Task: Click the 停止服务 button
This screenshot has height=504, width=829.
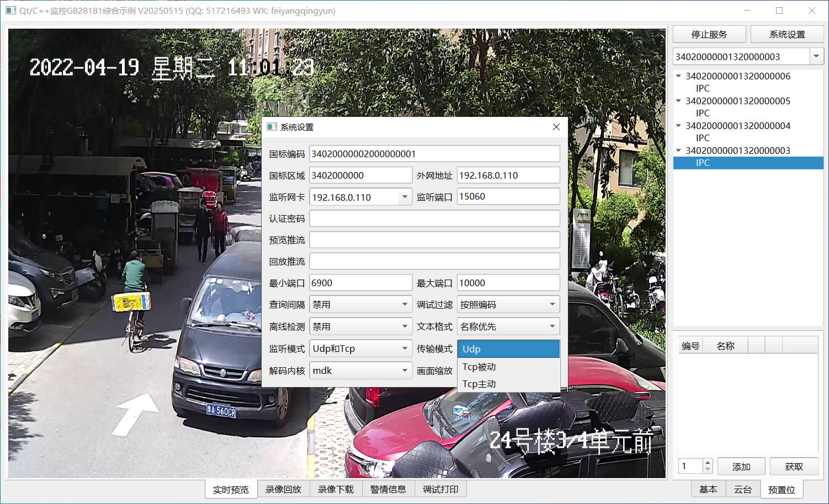Action: point(709,34)
